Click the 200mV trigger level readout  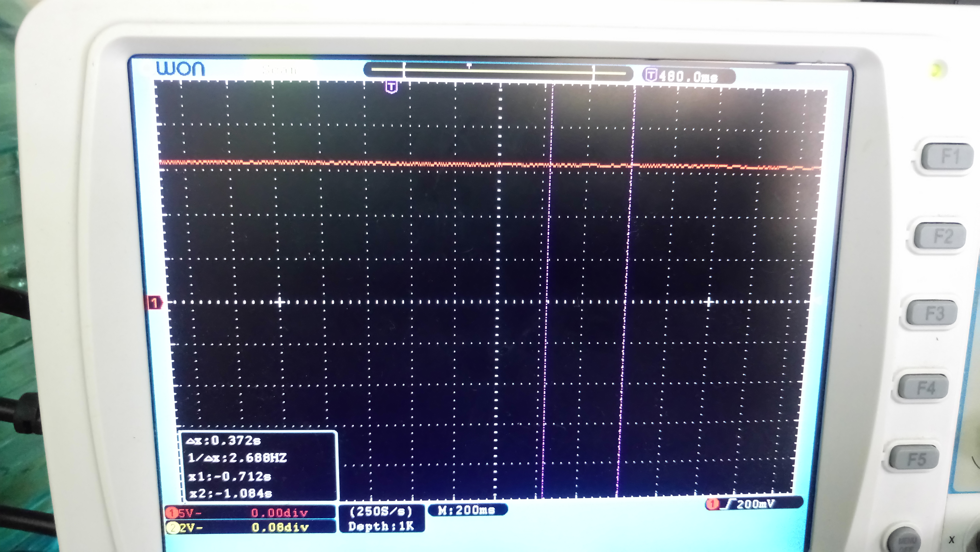(x=755, y=504)
